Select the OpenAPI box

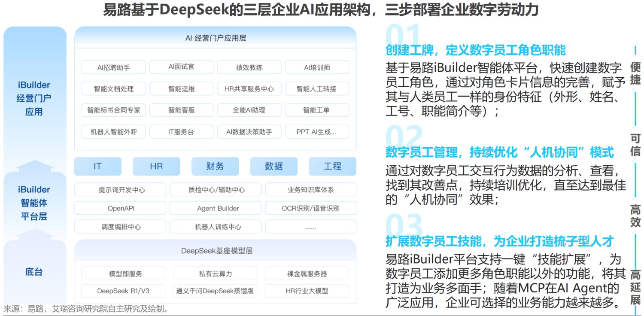(120, 208)
